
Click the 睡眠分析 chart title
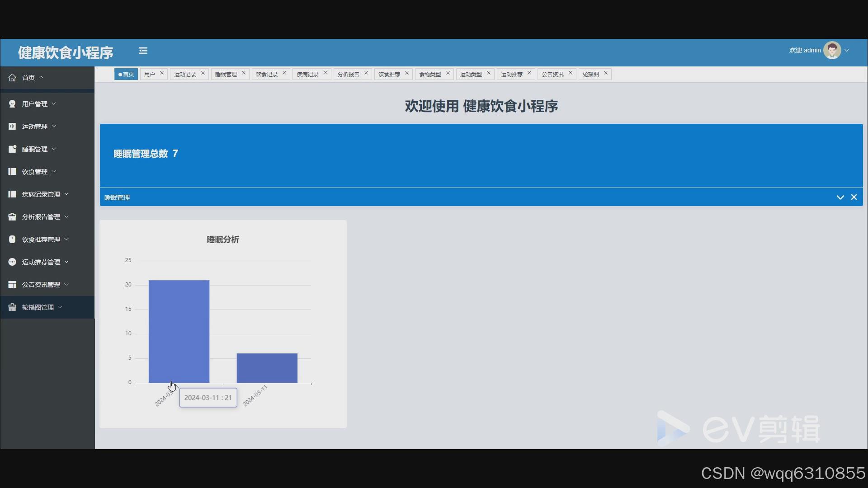tap(223, 239)
